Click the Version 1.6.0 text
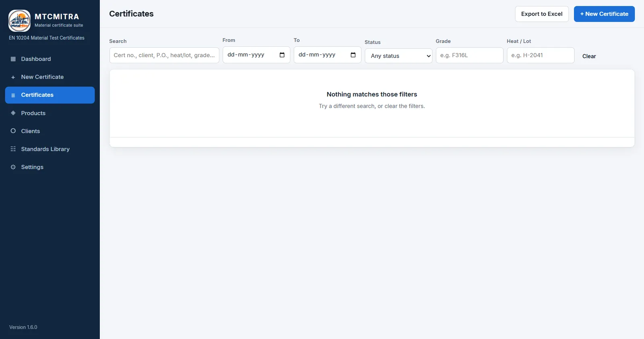The image size is (644, 339). coord(23,327)
